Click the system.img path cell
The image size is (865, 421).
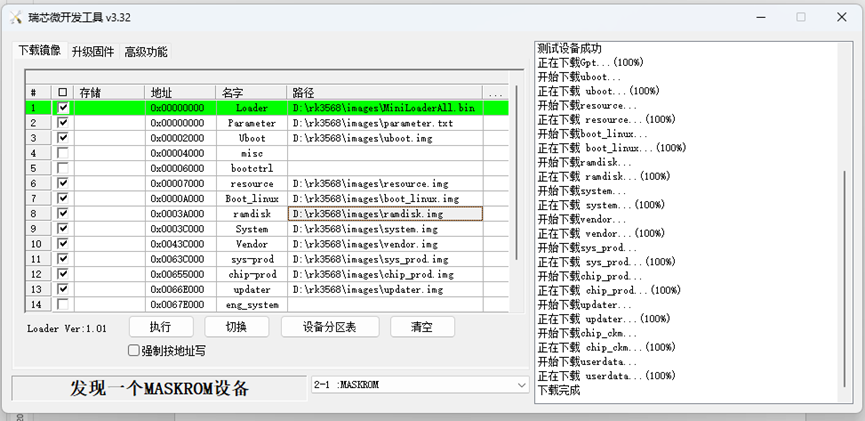(x=385, y=228)
